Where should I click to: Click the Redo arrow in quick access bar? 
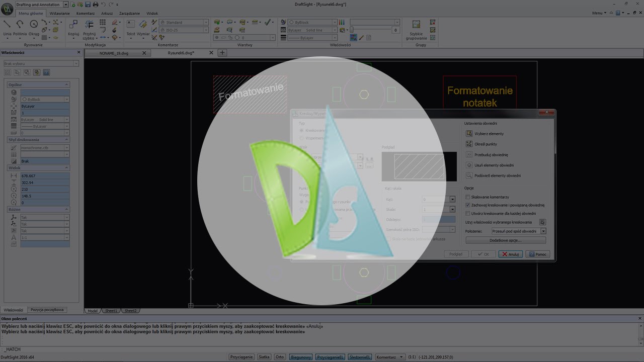(111, 5)
